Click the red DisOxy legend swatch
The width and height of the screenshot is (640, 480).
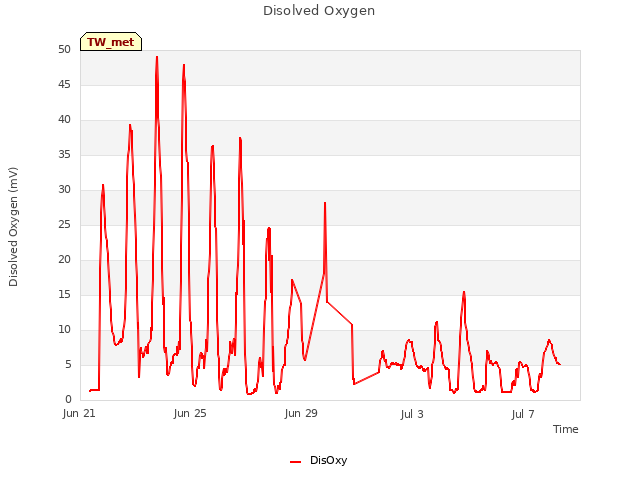296,462
